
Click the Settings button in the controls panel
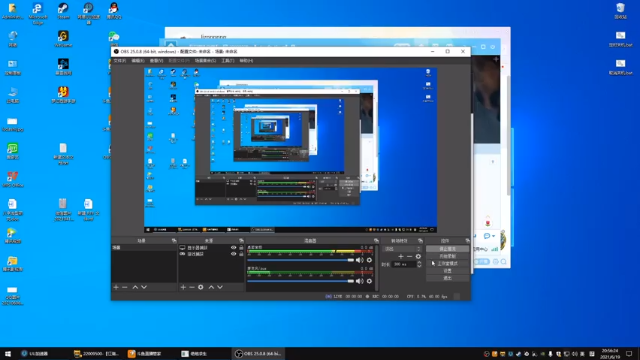pos(448,271)
